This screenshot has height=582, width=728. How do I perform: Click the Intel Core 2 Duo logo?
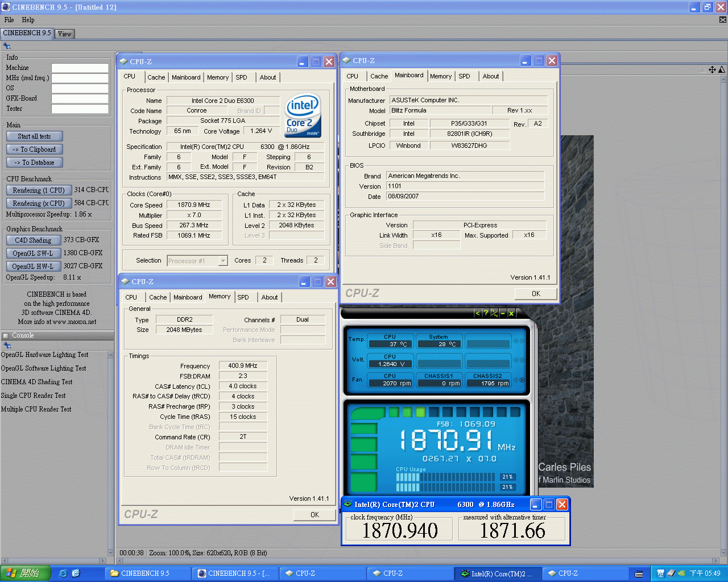point(303,115)
